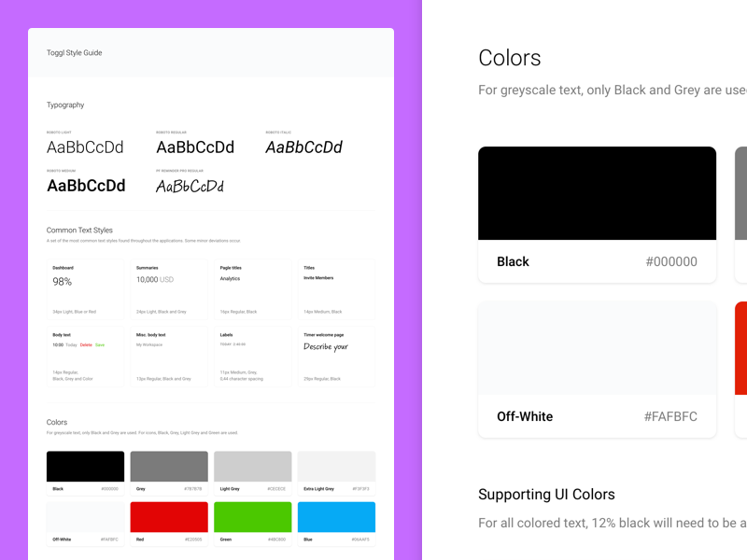Select the large Black color block on the right
The height and width of the screenshot is (560, 747).
[597, 193]
